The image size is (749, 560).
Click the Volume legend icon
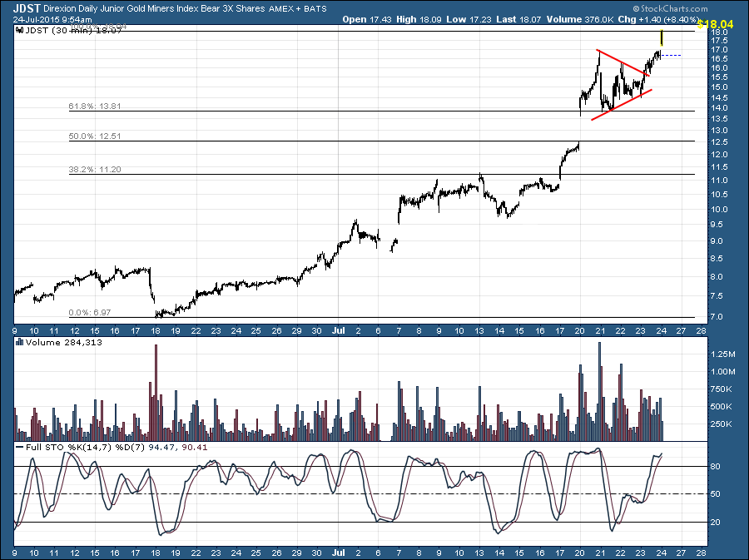click(20, 342)
